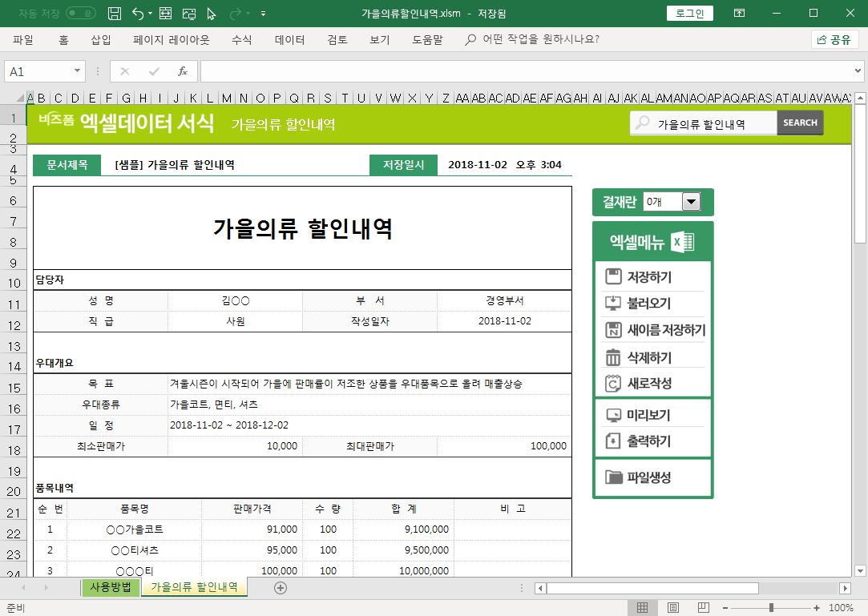
Task: Switch to the 사용방법 sheet tab
Action: coord(111,587)
